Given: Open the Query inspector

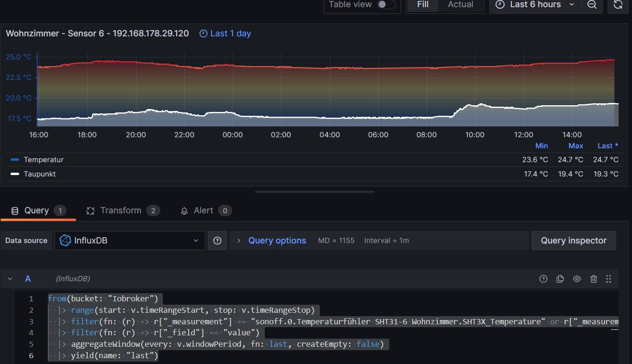Looking at the screenshot, I should (x=574, y=241).
